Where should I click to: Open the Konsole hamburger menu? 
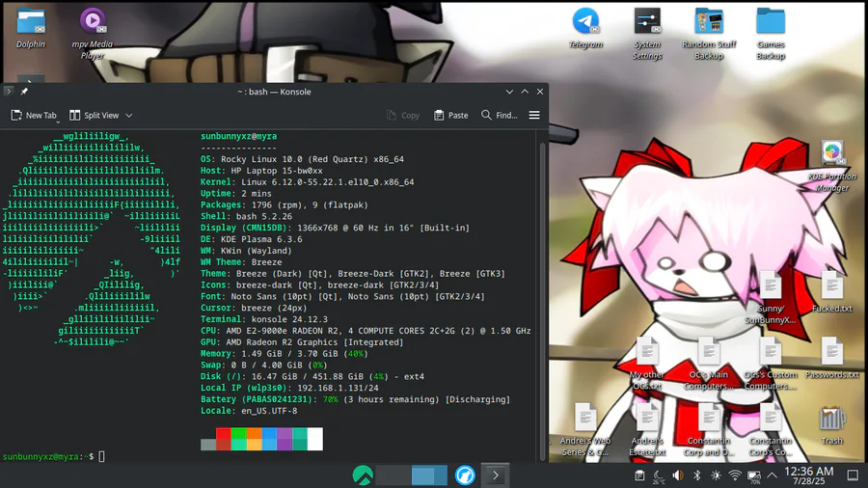(534, 115)
